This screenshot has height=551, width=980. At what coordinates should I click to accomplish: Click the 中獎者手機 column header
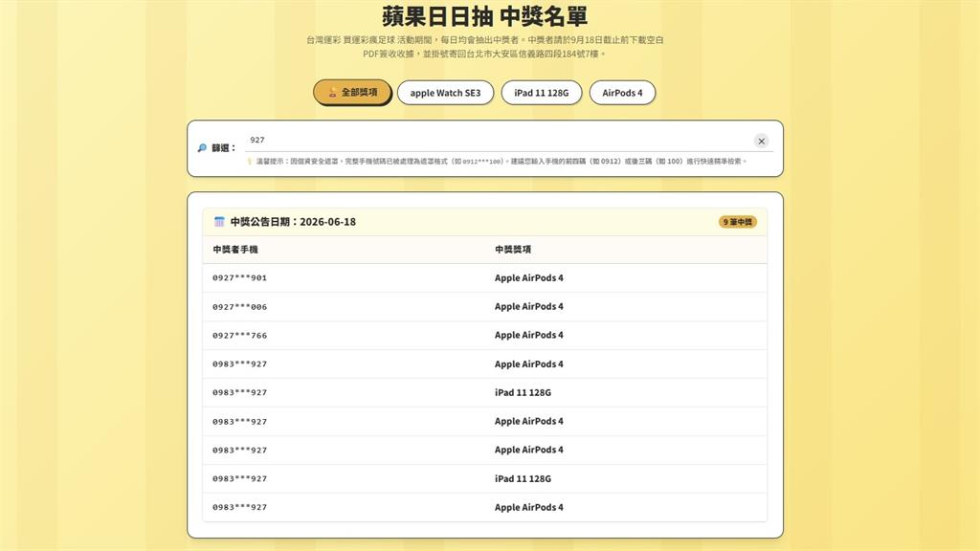[x=235, y=250]
